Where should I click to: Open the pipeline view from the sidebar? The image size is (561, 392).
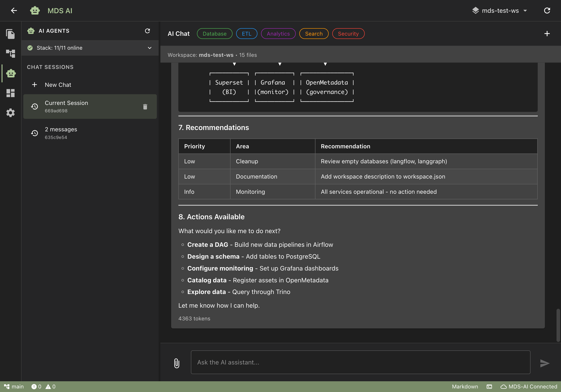point(11,53)
